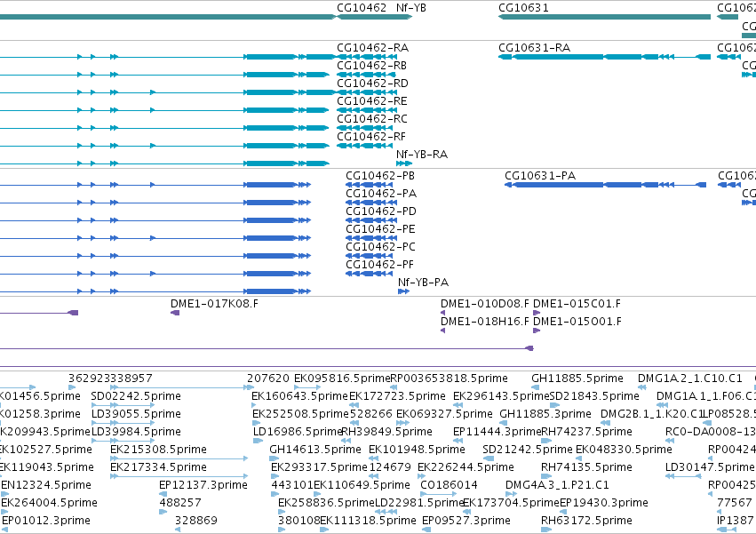756x534 pixels.
Task: Select protein CG10462-PA label
Action: [381, 194]
